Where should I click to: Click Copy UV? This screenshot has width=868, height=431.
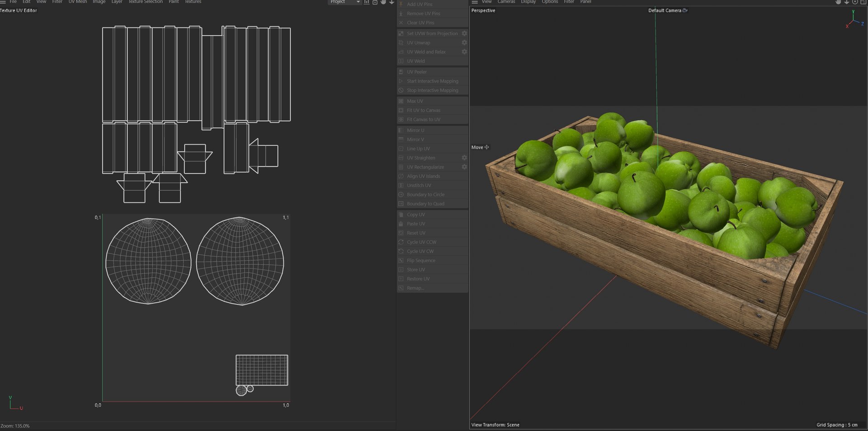click(432, 215)
